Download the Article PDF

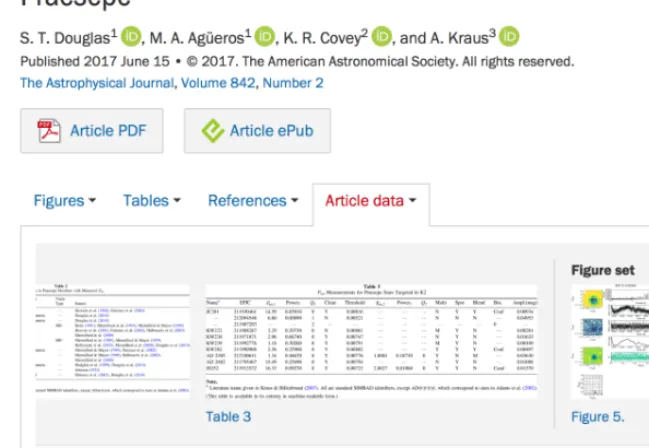click(x=92, y=131)
